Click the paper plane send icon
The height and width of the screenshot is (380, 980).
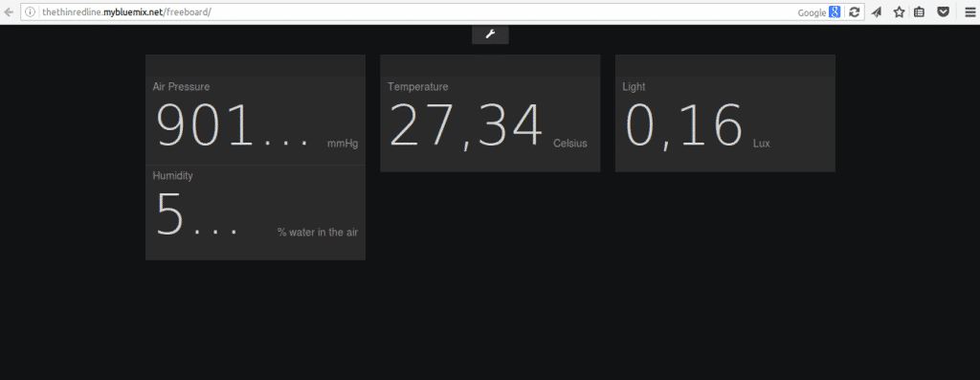click(x=877, y=11)
